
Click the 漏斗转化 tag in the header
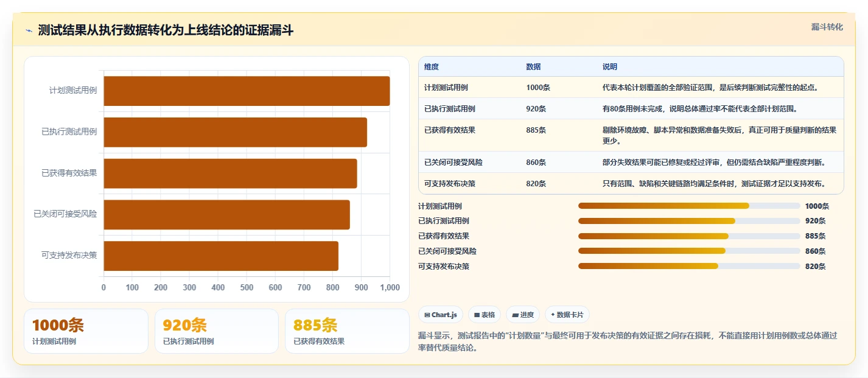pos(827,27)
